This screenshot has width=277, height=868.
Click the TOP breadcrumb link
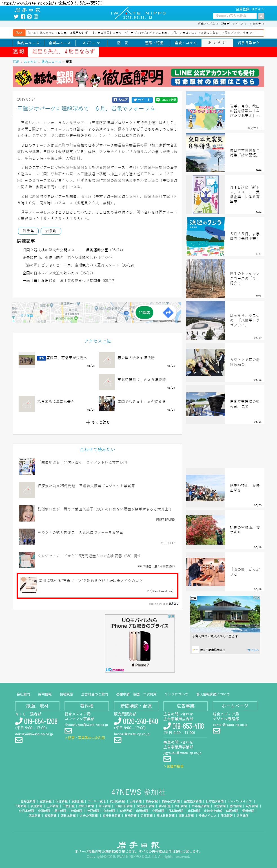pyautogui.click(x=16, y=62)
